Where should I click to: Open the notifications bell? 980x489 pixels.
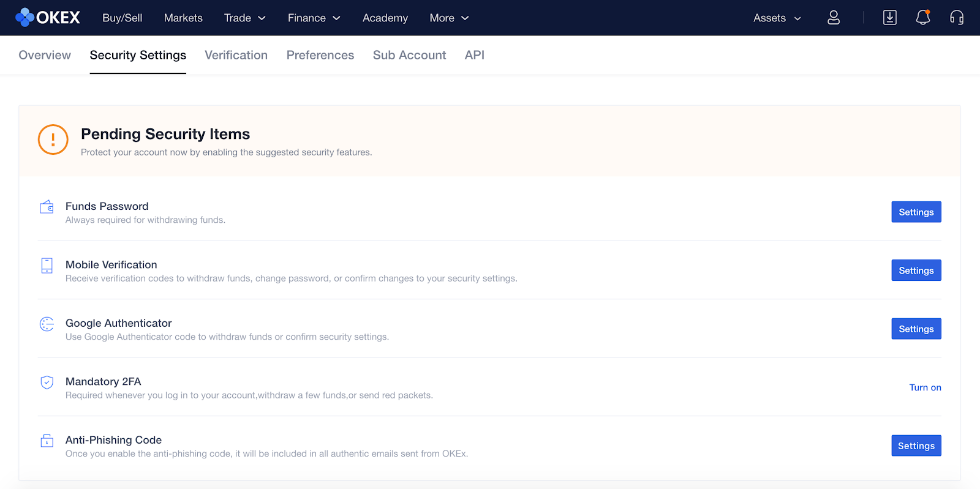tap(922, 18)
